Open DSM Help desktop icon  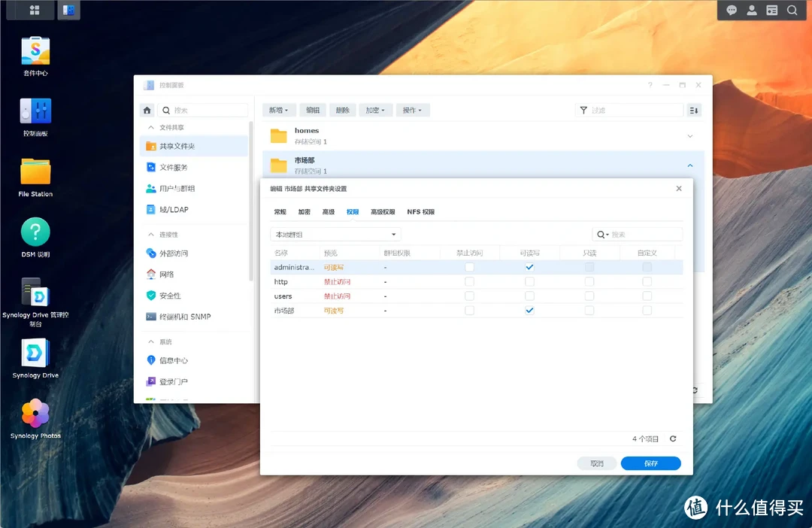[35, 232]
